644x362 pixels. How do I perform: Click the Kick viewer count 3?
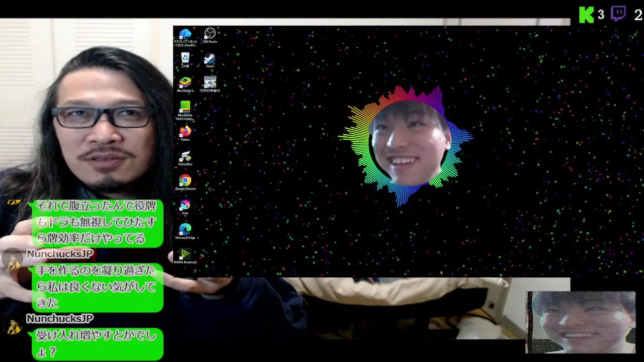[x=601, y=15]
